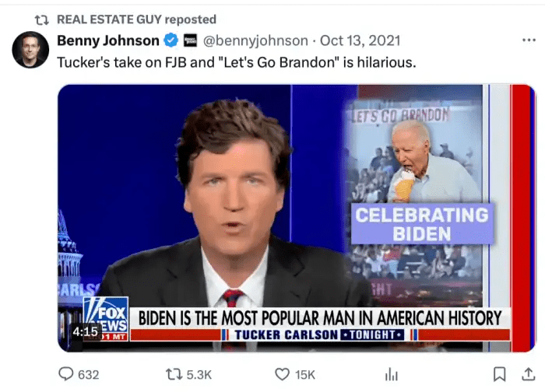545x392 pixels.
Task: Open the three-dot more options menu
Action: [528, 40]
